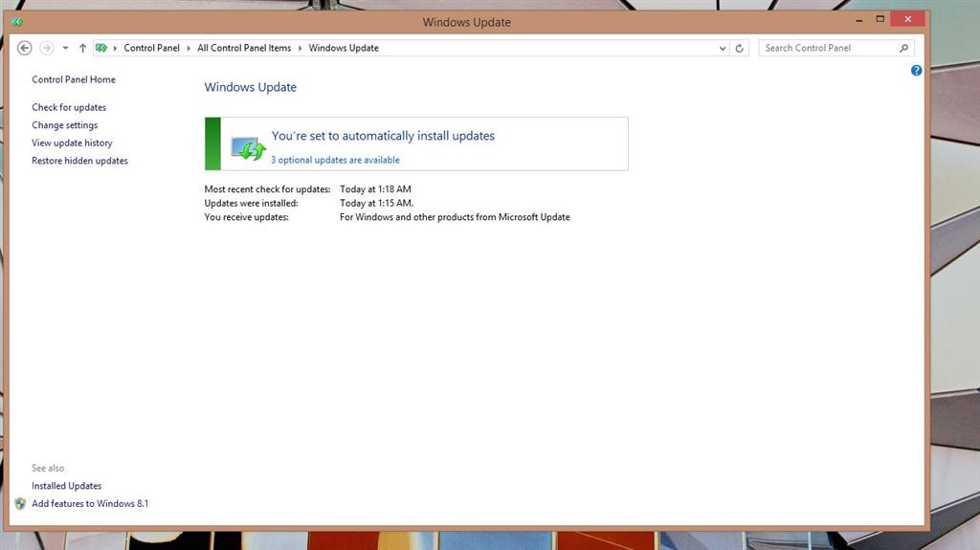Click the search magnifier icon
This screenshot has height=550, width=980.
coord(903,48)
